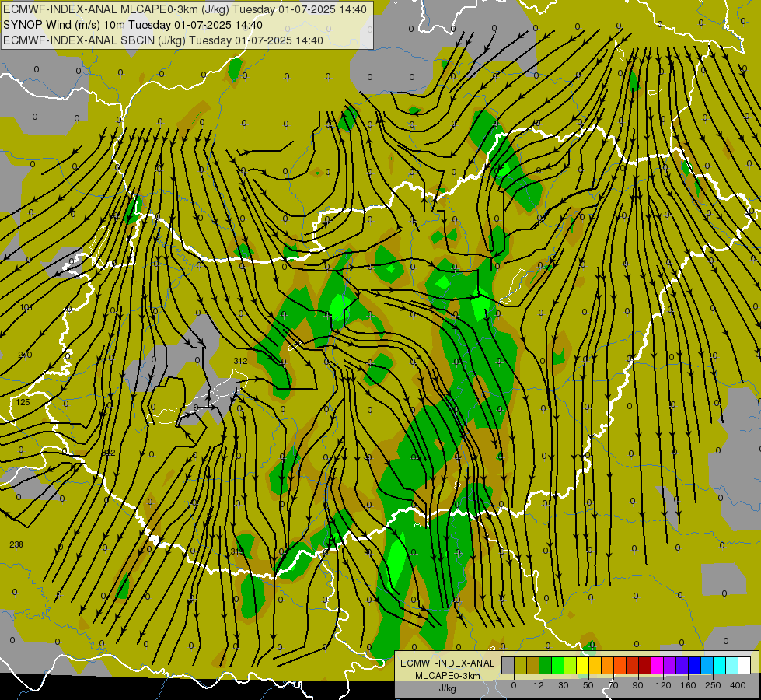Click the '50' legend scale label
The height and width of the screenshot is (700, 761).
coord(588,685)
